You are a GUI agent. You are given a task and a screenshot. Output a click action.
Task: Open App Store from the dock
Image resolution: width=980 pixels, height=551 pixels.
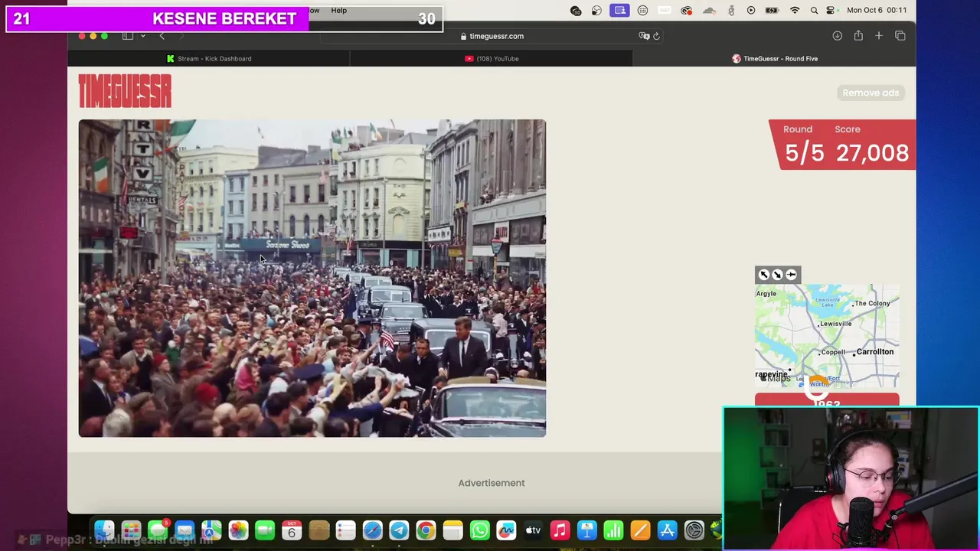667,530
